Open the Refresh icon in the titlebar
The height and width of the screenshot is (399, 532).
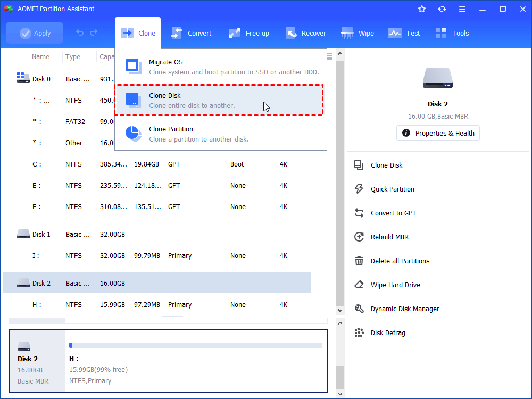coord(442,9)
